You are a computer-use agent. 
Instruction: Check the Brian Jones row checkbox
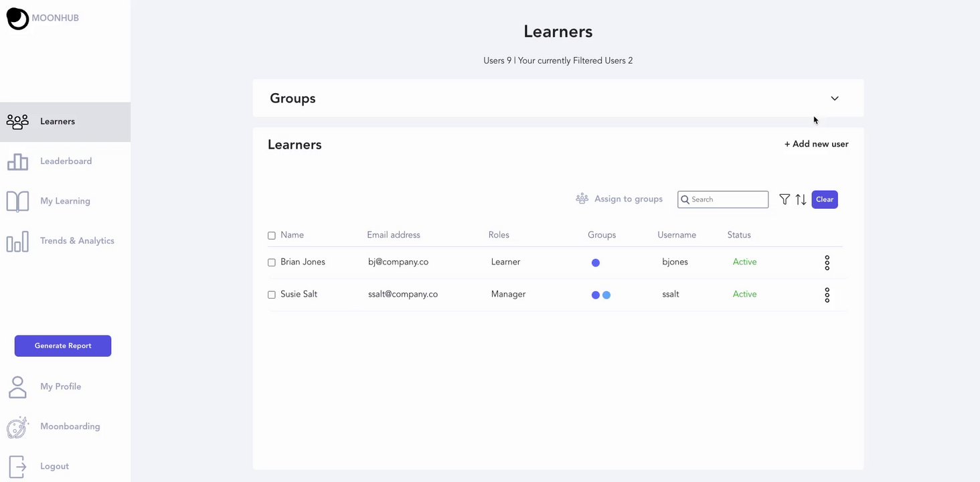pos(272,262)
